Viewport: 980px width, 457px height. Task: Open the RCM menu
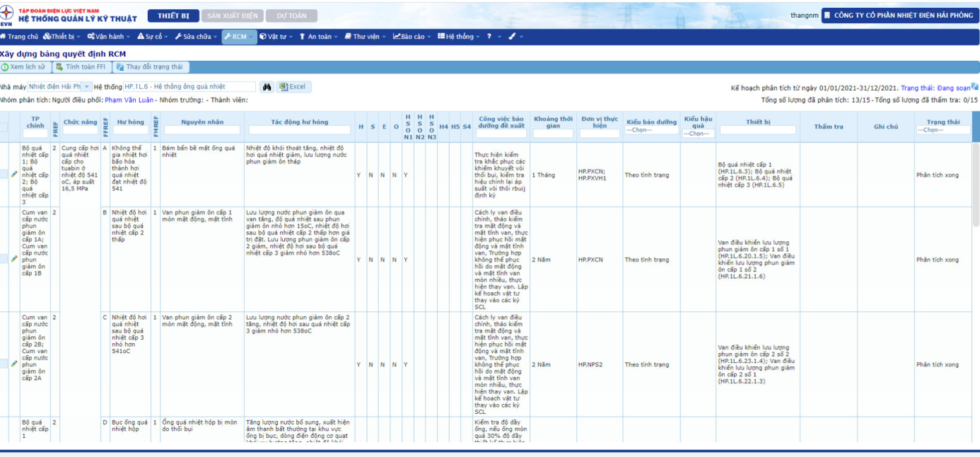click(239, 37)
